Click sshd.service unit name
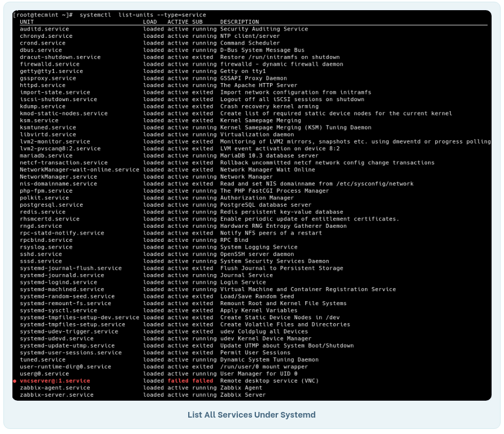Viewport: 504px width, 434px height. [x=41, y=254]
